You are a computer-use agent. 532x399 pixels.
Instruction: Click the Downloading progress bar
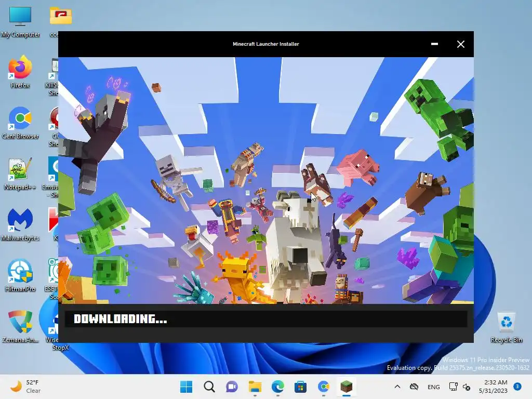click(265, 319)
